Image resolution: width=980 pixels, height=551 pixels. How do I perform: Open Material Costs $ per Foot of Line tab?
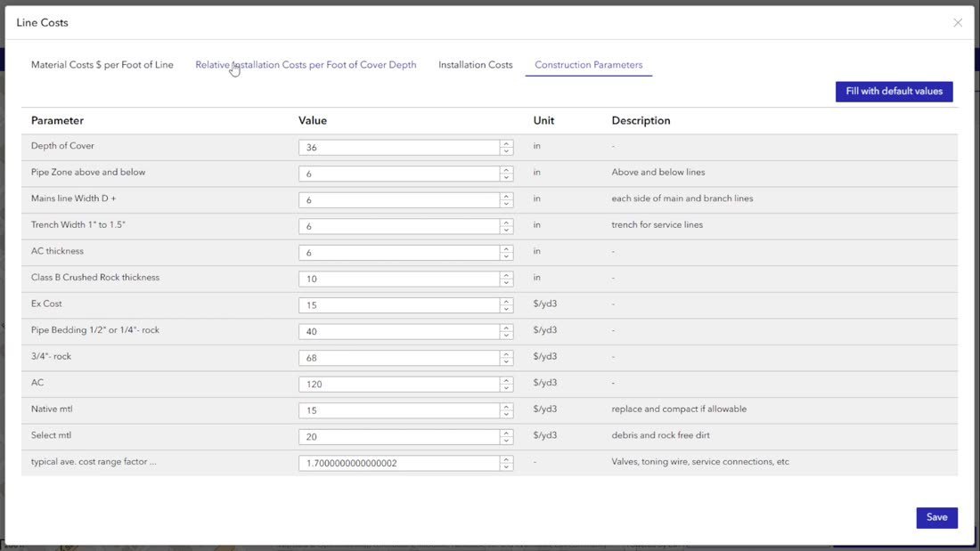click(x=102, y=65)
